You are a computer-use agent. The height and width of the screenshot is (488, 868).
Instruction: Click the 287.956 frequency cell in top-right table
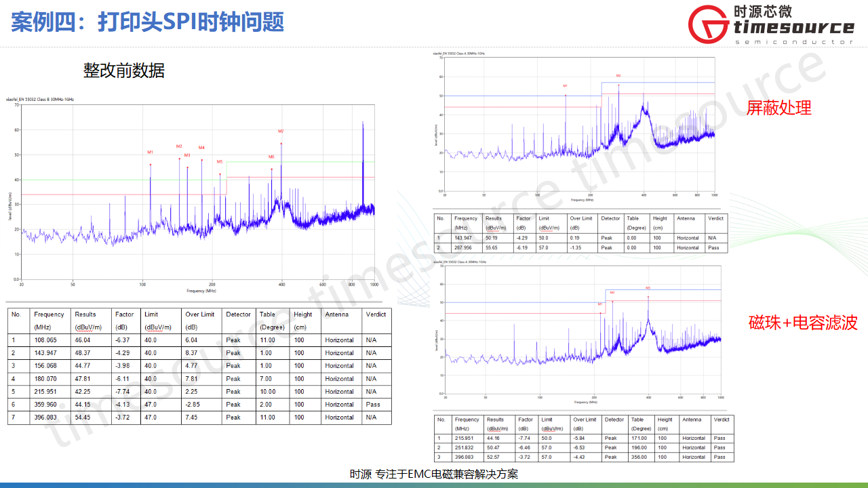tap(463, 248)
